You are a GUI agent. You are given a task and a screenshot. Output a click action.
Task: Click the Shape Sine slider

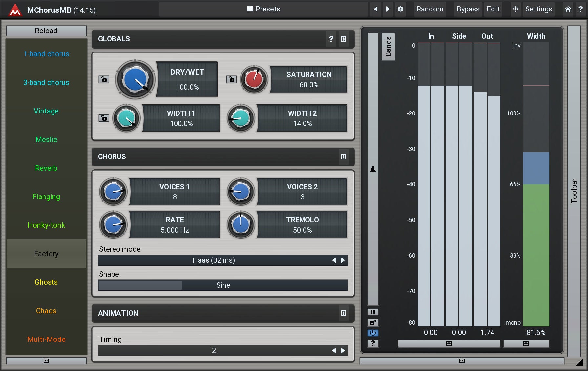coord(223,285)
